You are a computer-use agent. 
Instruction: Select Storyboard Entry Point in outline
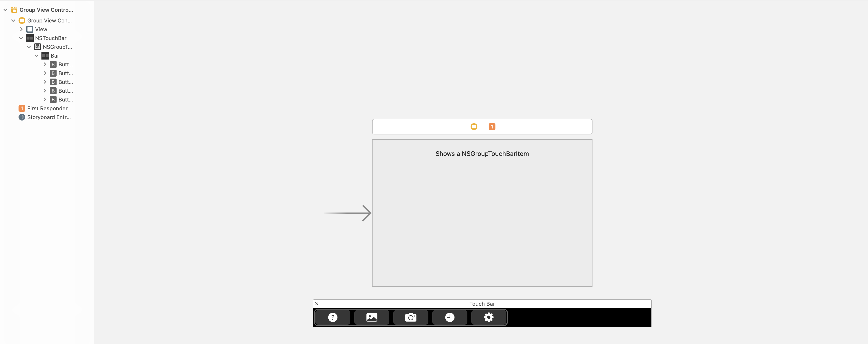point(49,117)
